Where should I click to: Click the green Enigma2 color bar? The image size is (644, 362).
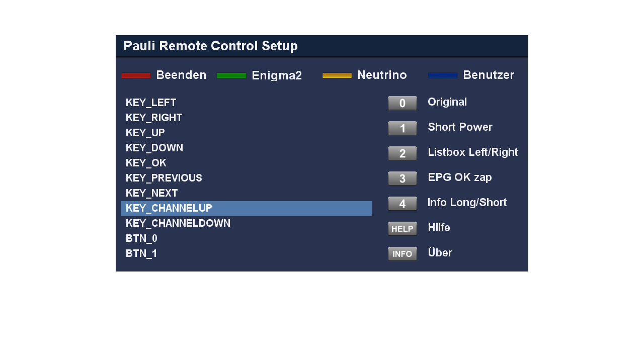coord(231,75)
